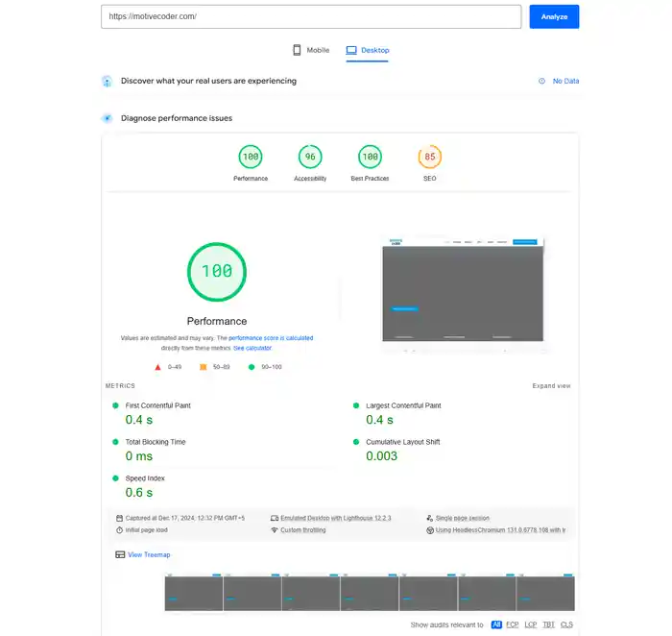Screen dimensions: 672x636
Task: Filter audits by CLS
Action: pyautogui.click(x=566, y=624)
